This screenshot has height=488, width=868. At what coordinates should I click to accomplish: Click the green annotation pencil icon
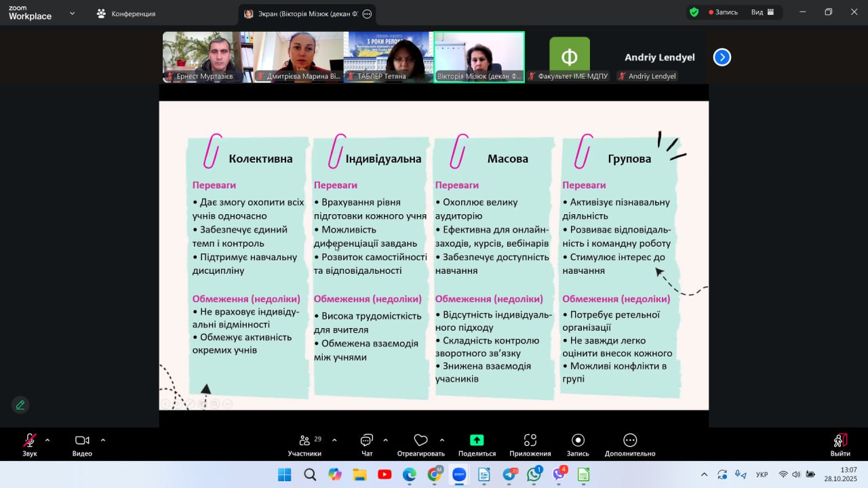tap(20, 405)
